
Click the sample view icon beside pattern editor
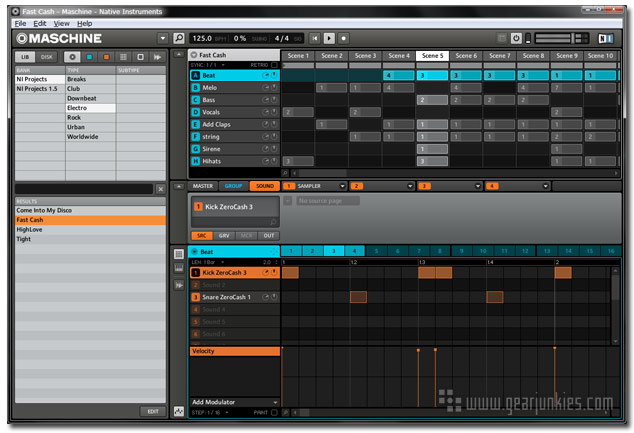179,285
